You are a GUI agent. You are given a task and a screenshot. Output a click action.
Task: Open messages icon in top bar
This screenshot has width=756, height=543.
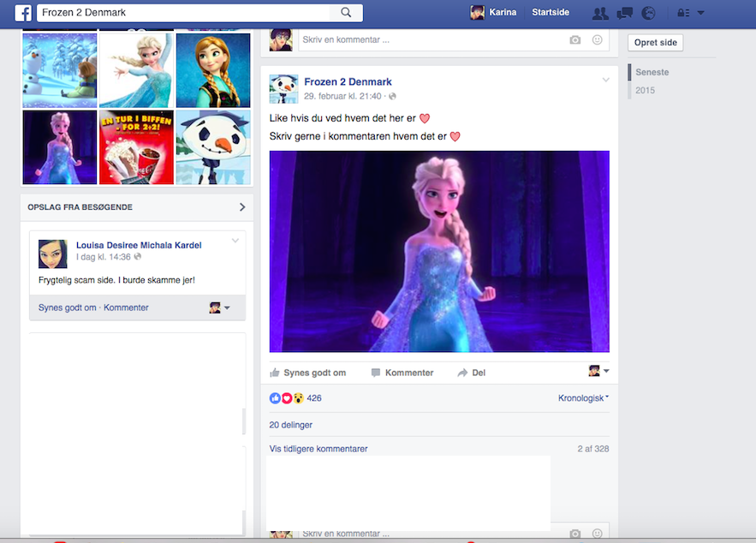coord(624,13)
